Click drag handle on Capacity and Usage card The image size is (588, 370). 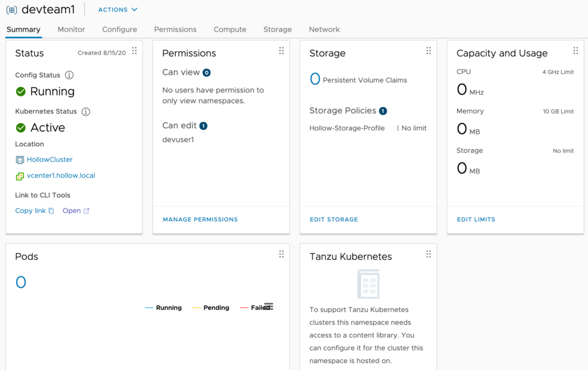click(x=575, y=51)
